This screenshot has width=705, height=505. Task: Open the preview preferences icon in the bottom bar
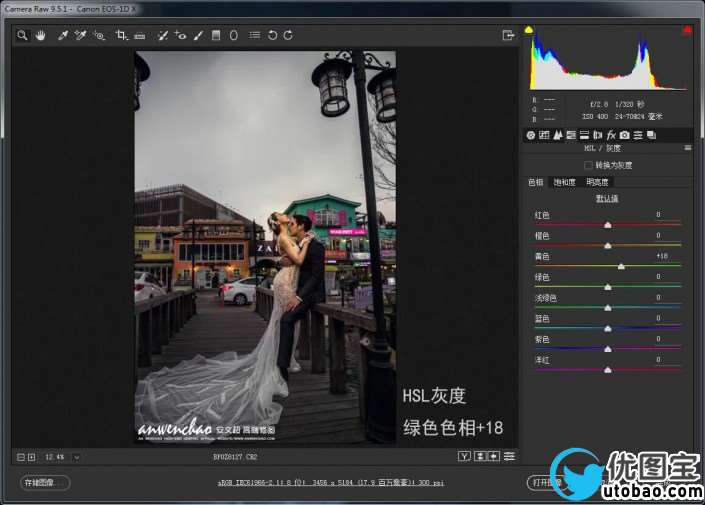tap(509, 456)
